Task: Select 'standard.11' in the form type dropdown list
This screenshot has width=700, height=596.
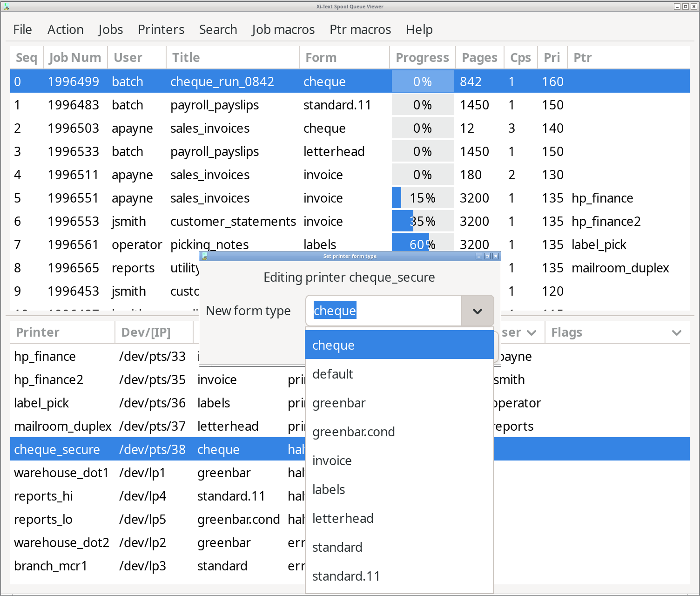Action: 399,576
